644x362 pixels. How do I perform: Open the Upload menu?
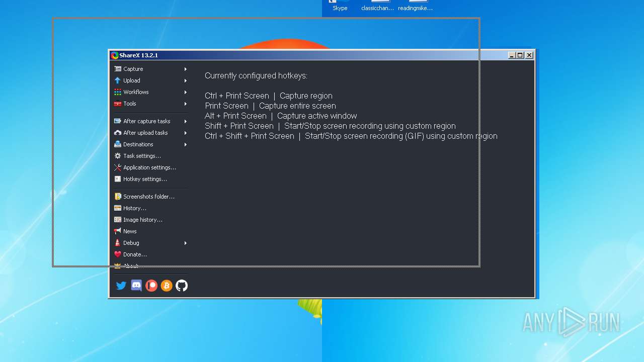[150, 80]
